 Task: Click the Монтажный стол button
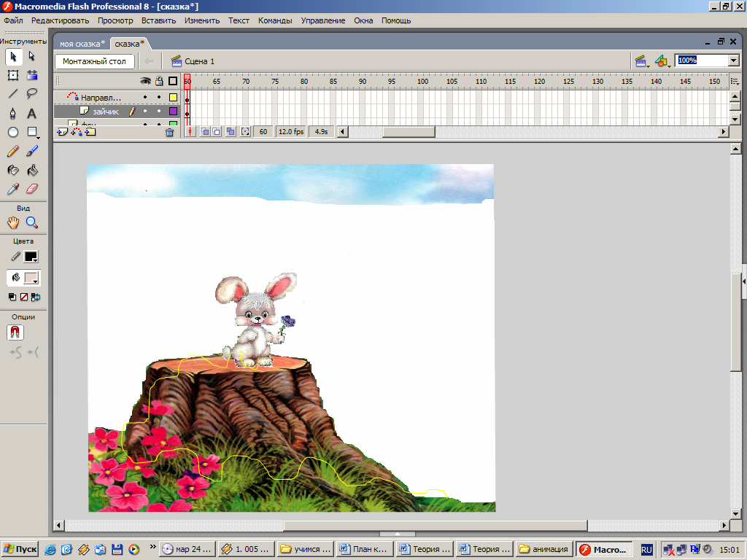pyautogui.click(x=94, y=61)
